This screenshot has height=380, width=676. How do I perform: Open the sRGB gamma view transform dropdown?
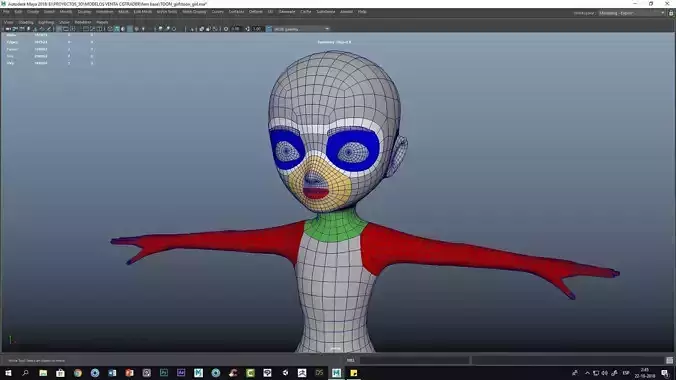301,29
